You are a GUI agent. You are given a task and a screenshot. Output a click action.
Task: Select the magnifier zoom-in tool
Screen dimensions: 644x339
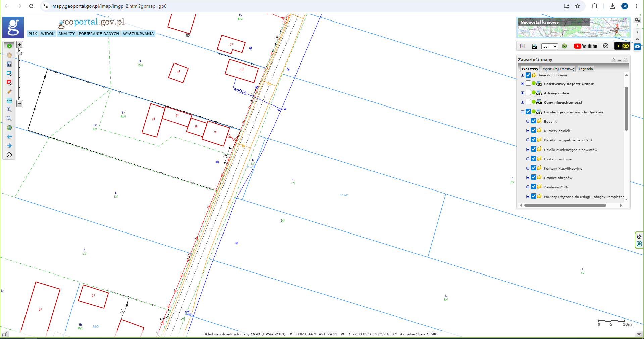(x=9, y=110)
